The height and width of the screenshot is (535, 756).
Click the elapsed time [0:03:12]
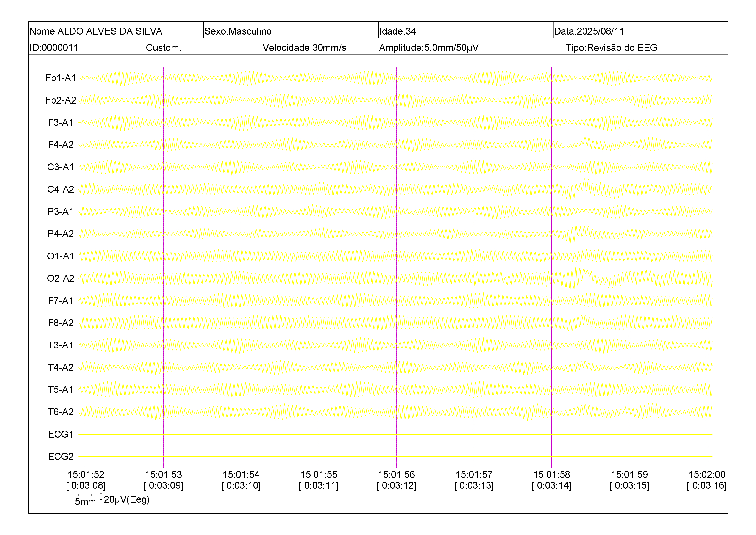397,486
